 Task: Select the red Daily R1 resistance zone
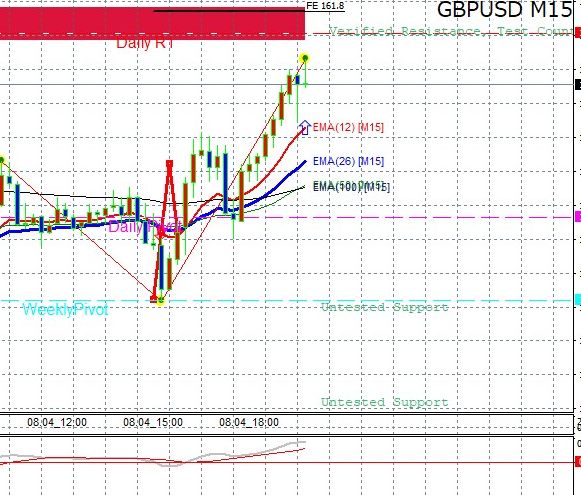pyautogui.click(x=152, y=24)
